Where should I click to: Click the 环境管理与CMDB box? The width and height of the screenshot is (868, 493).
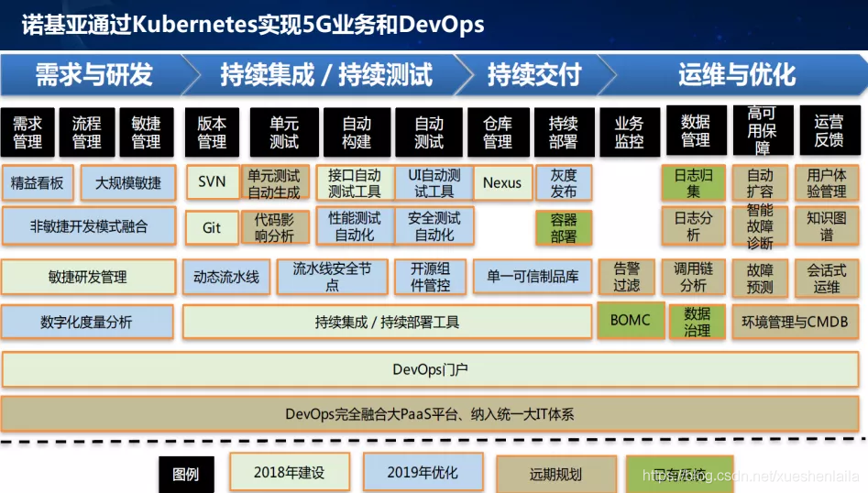795,322
